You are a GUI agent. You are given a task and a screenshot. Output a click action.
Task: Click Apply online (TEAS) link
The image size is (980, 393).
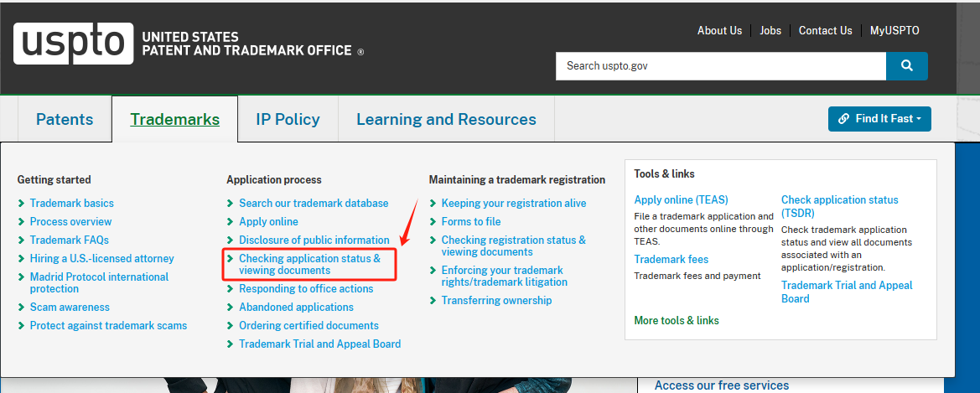681,200
